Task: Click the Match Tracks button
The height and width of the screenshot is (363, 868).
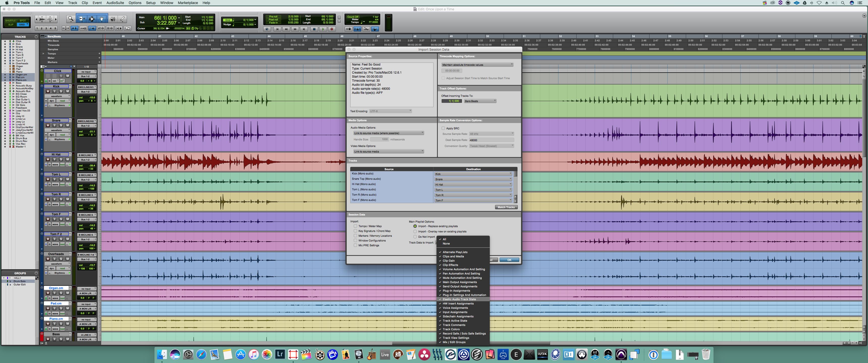Action: pos(506,207)
